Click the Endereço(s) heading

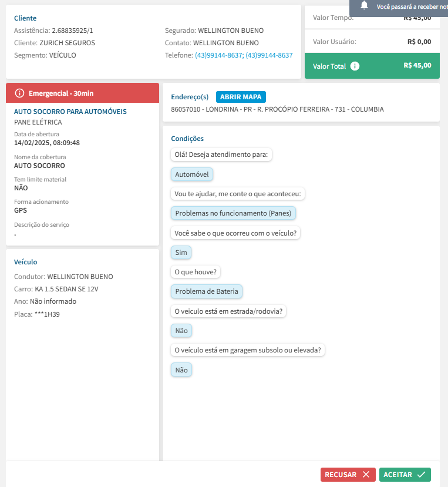(190, 97)
